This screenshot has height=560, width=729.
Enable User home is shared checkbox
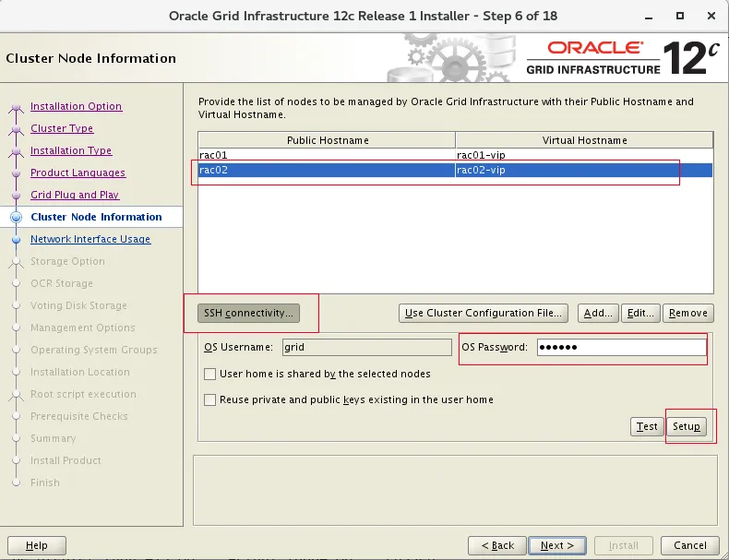[x=210, y=375]
